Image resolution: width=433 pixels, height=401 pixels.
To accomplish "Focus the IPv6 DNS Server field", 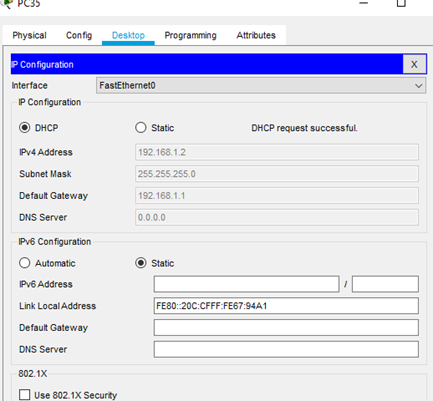I will pyautogui.click(x=286, y=349).
